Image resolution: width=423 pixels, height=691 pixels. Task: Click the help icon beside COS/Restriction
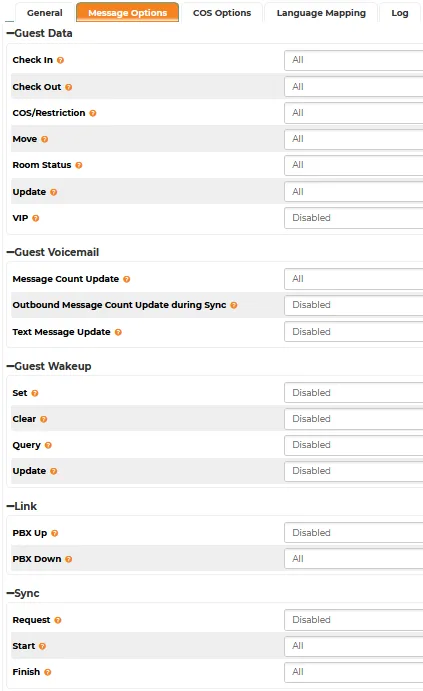coord(93,113)
